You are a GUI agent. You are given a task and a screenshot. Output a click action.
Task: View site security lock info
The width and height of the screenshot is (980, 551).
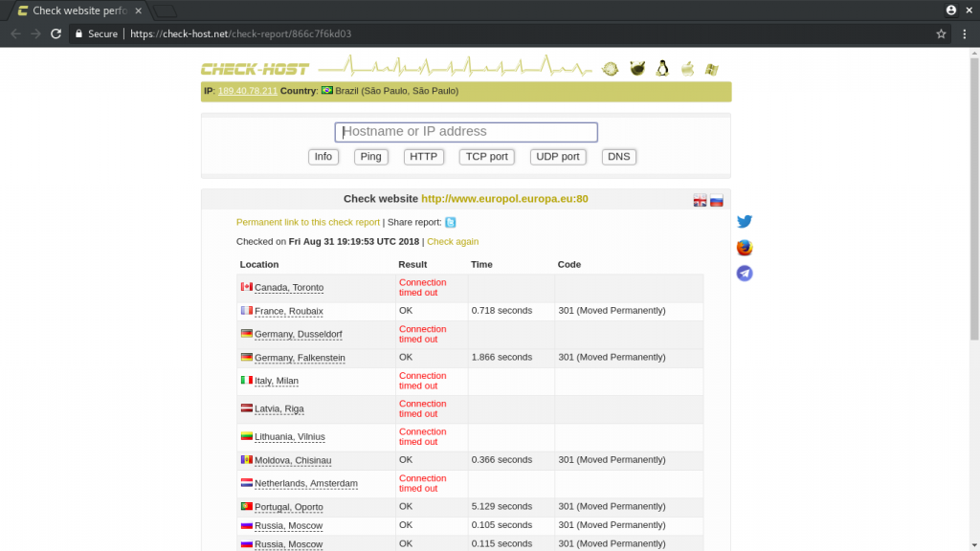click(78, 33)
